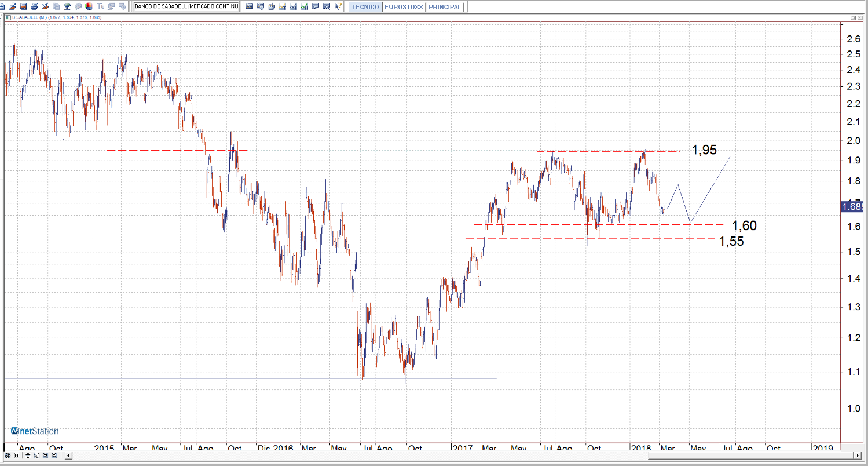Click the BANCO DE SABADELL symbol field
868x466 pixels.
pos(186,6)
